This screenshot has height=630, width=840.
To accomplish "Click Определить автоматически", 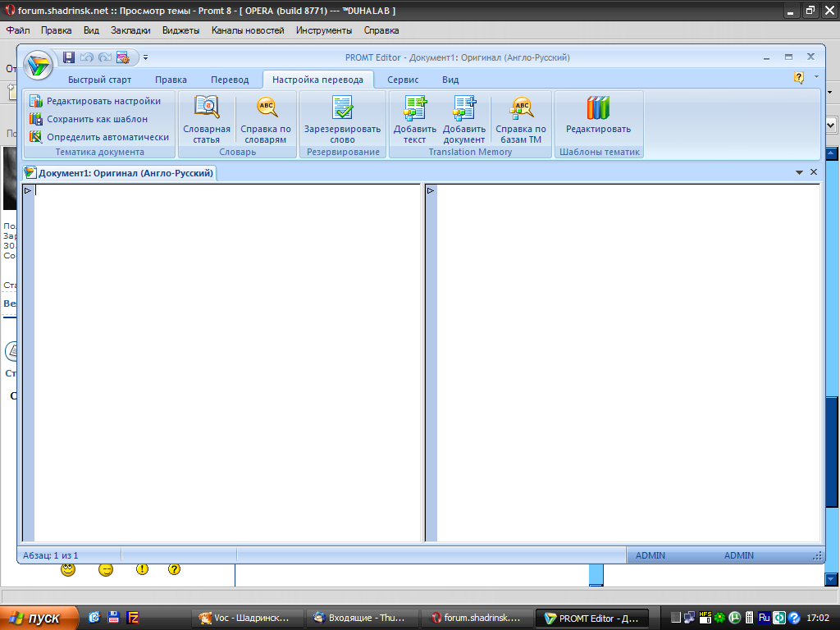I will click(x=99, y=137).
